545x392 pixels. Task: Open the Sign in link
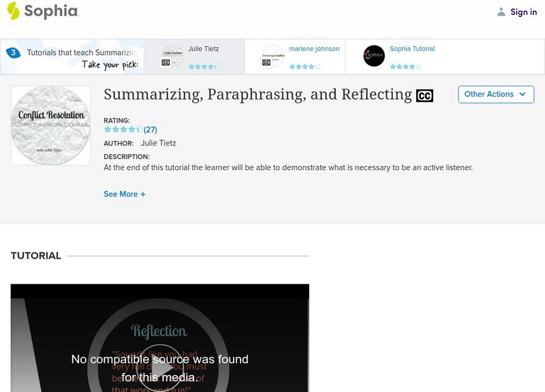(523, 12)
